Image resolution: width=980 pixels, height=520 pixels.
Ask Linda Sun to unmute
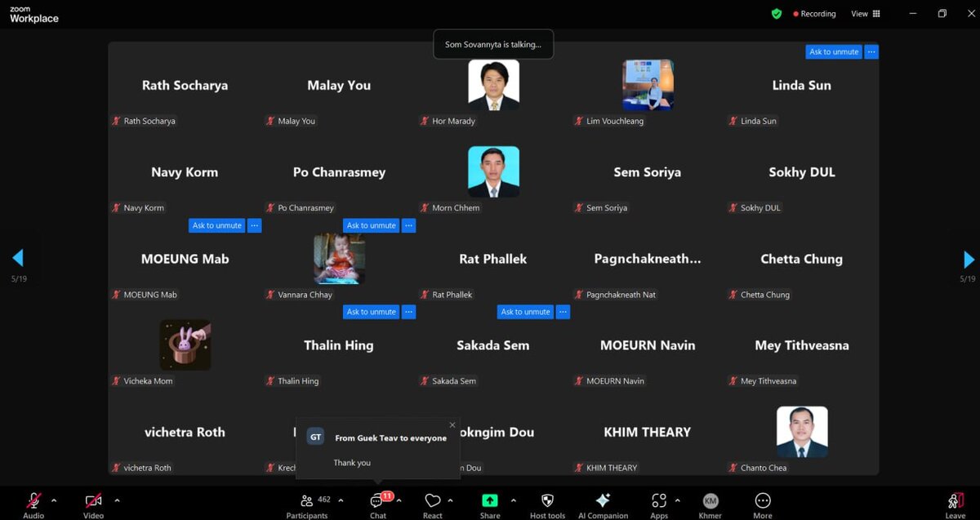pyautogui.click(x=833, y=51)
